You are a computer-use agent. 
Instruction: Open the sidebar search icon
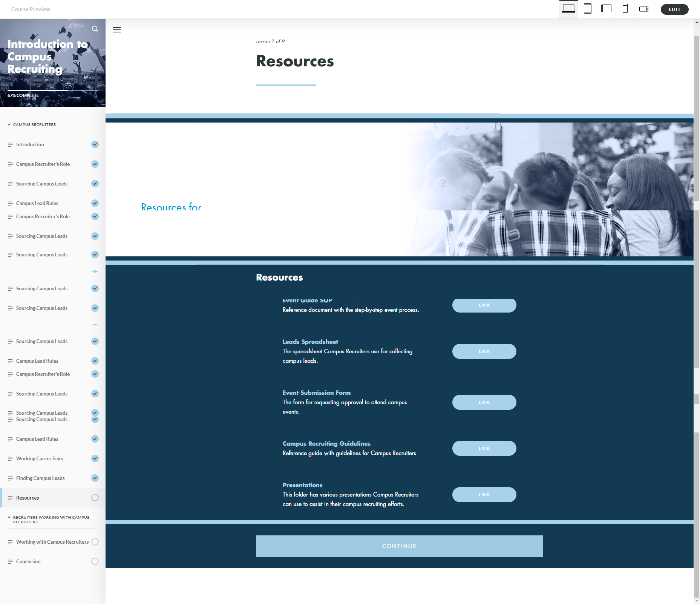(95, 29)
